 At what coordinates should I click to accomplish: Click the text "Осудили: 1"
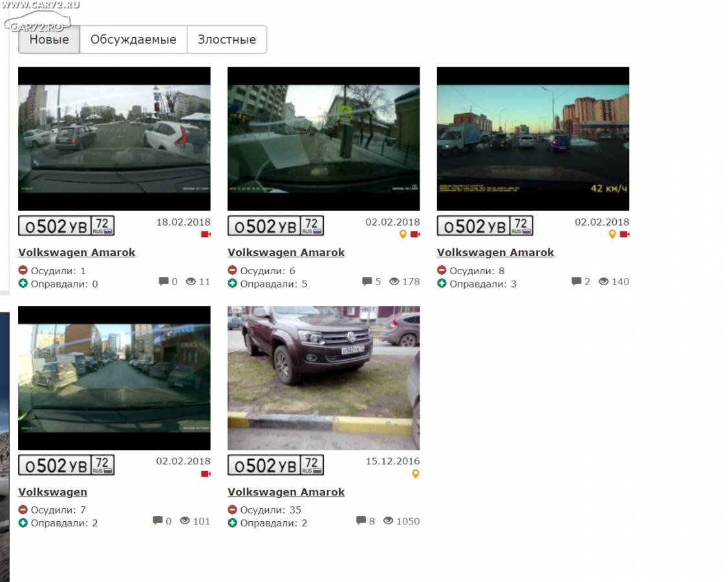pyautogui.click(x=58, y=271)
